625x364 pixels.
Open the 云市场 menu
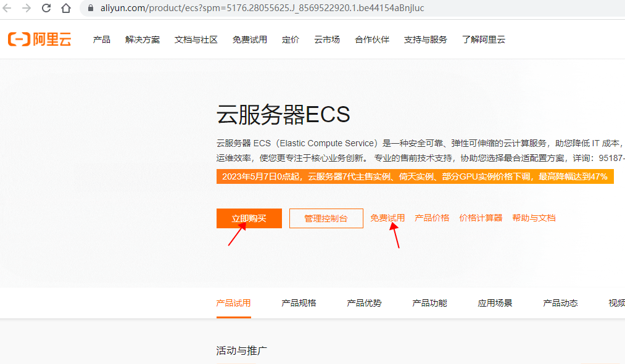pos(327,39)
